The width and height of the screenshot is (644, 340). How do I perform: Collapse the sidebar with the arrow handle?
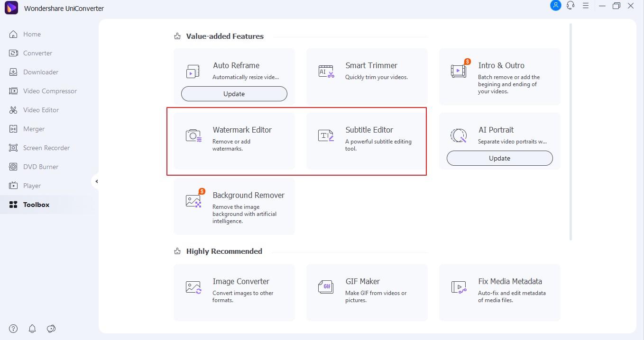pos(96,181)
